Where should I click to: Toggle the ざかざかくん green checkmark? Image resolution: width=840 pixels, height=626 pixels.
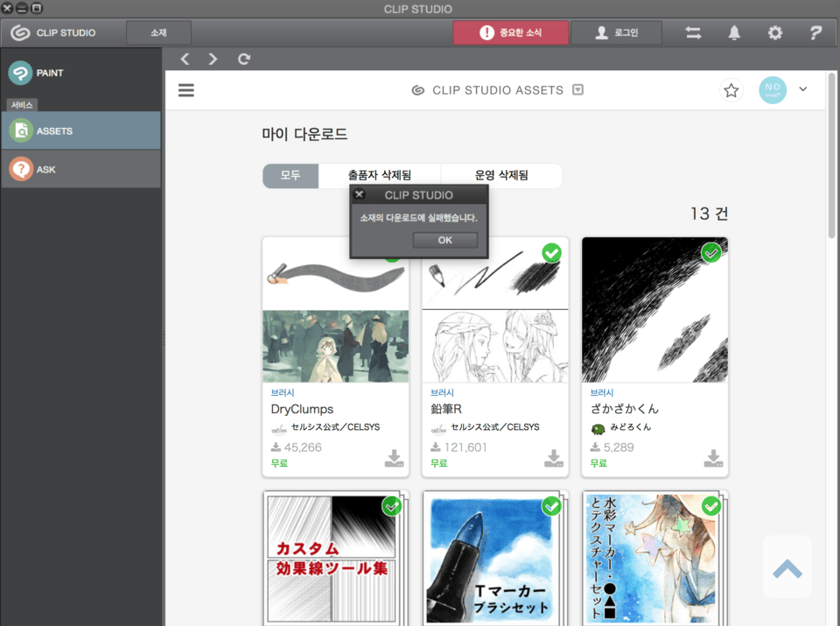[710, 253]
